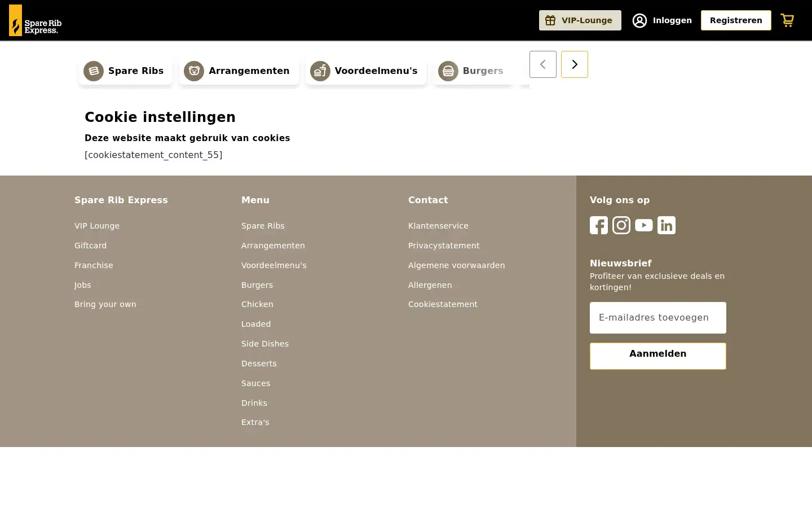Open the Sauces footer link
This screenshot has height=508, width=812.
pyautogui.click(x=256, y=383)
